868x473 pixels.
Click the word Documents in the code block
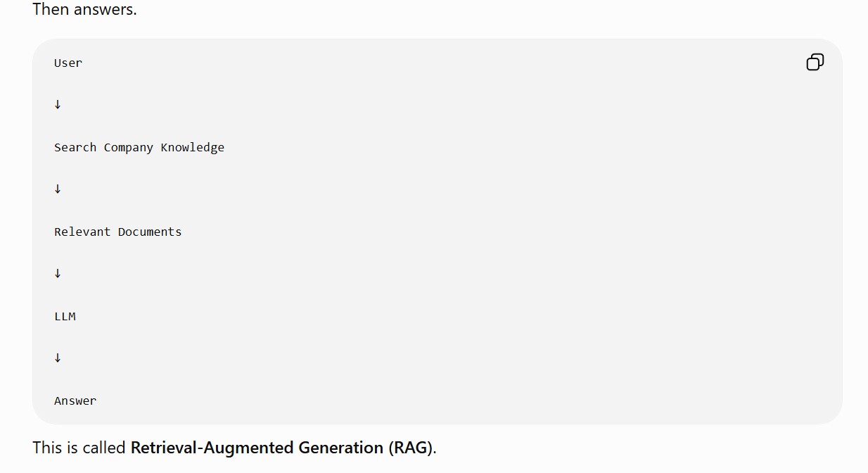tap(150, 232)
